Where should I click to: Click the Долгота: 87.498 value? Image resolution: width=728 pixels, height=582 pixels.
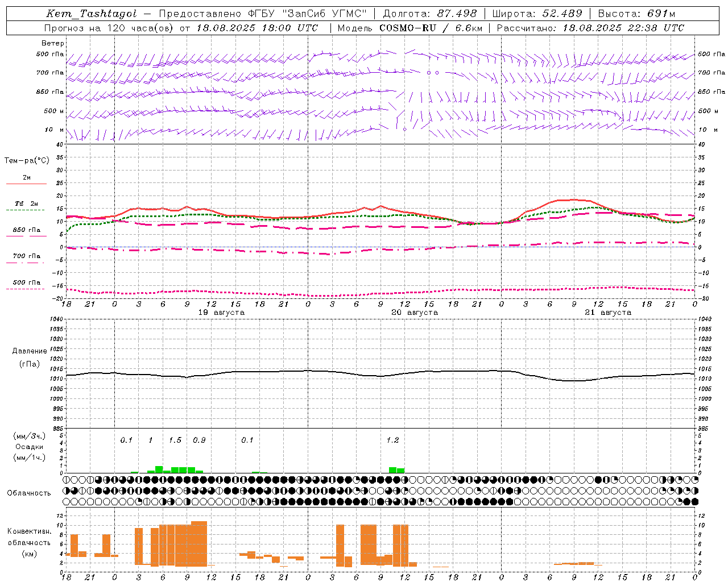(x=429, y=14)
